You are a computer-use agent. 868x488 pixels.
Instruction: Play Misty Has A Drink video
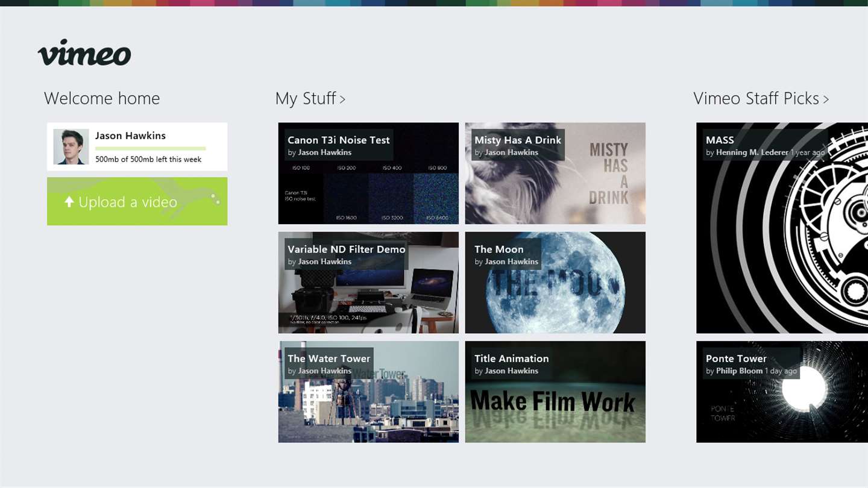click(555, 174)
